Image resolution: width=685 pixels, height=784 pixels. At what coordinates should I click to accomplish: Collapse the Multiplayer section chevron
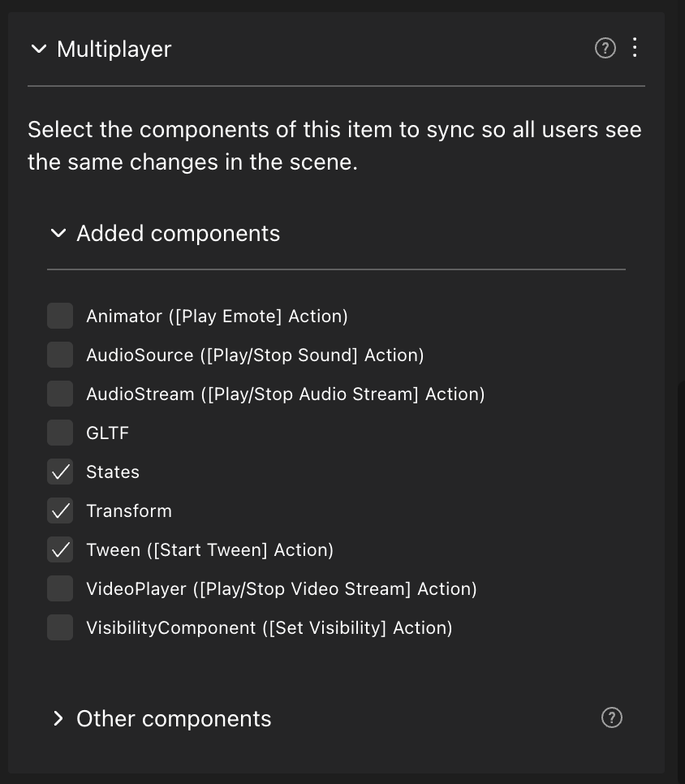(x=38, y=50)
